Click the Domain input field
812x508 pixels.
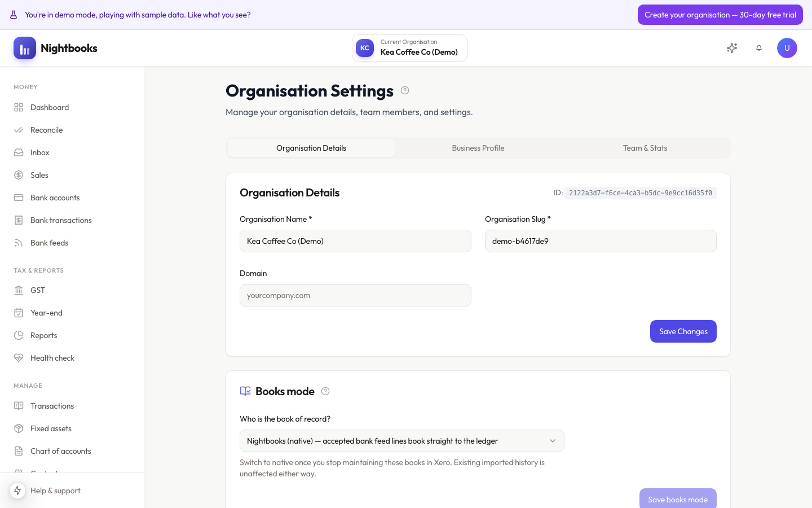(355, 295)
